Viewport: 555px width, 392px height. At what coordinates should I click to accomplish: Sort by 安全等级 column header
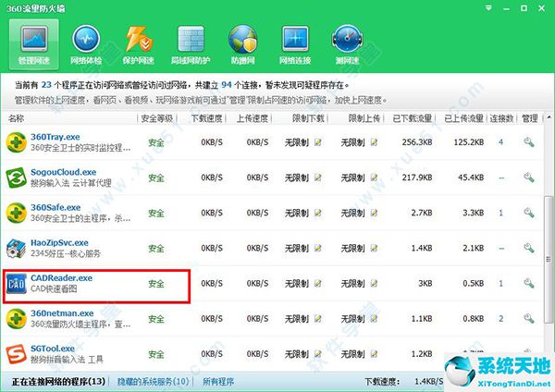click(157, 118)
